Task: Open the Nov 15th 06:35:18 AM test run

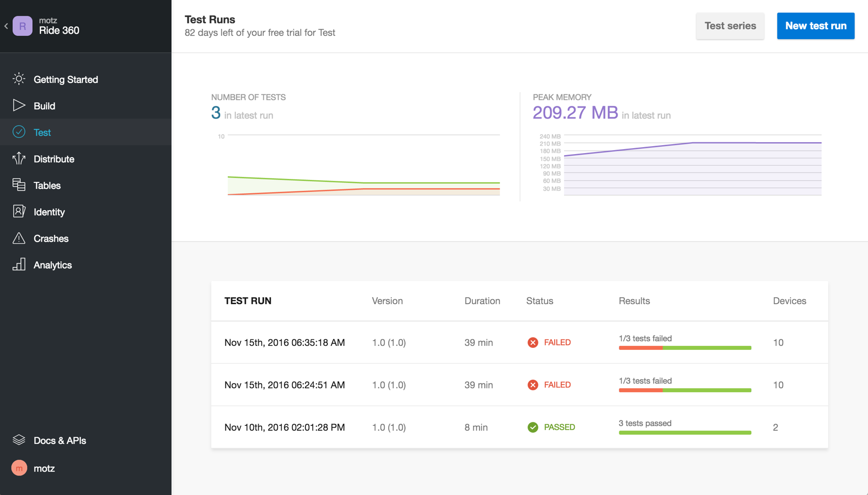Action: coord(284,342)
